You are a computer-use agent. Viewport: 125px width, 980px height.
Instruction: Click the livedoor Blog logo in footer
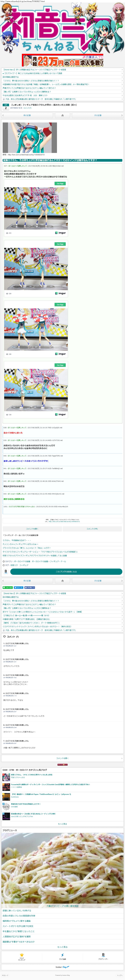coord(63,967)
